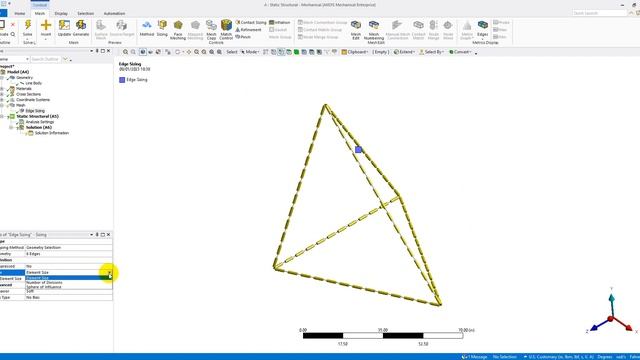Click the Source/Target preview icon
Image resolution: width=640 pixels, height=360 pixels.
(121, 25)
